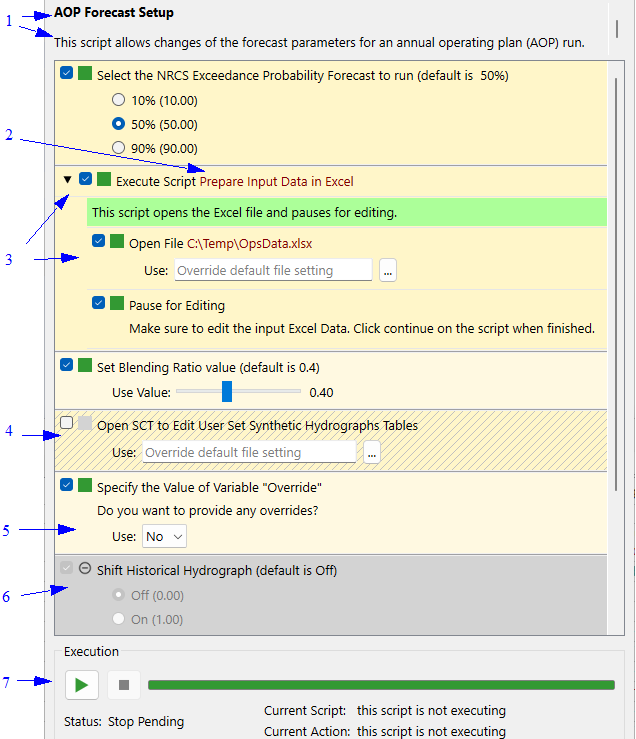Click disabled circle icon beside Shift Historical Hydrograph
636x739 pixels.
click(85, 569)
